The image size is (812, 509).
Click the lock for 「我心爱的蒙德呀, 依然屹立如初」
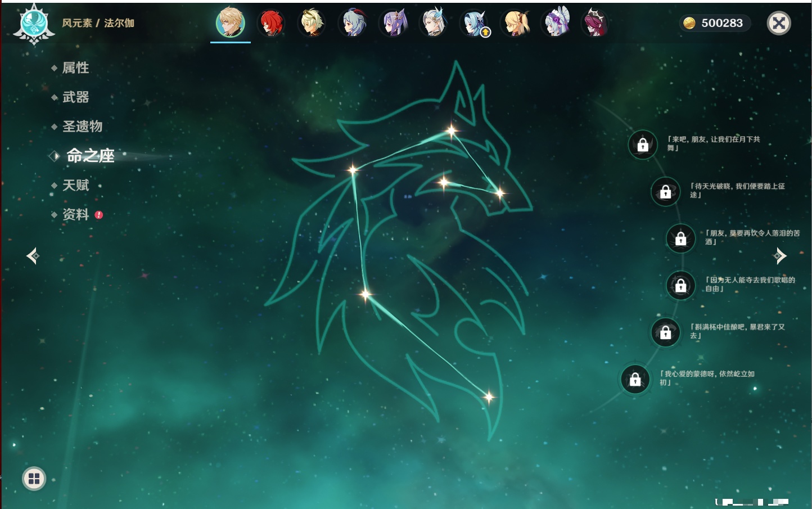635,379
